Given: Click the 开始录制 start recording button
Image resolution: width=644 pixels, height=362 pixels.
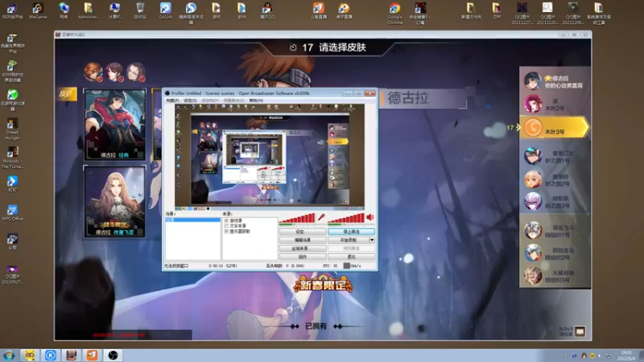Looking at the screenshot, I should [x=349, y=240].
